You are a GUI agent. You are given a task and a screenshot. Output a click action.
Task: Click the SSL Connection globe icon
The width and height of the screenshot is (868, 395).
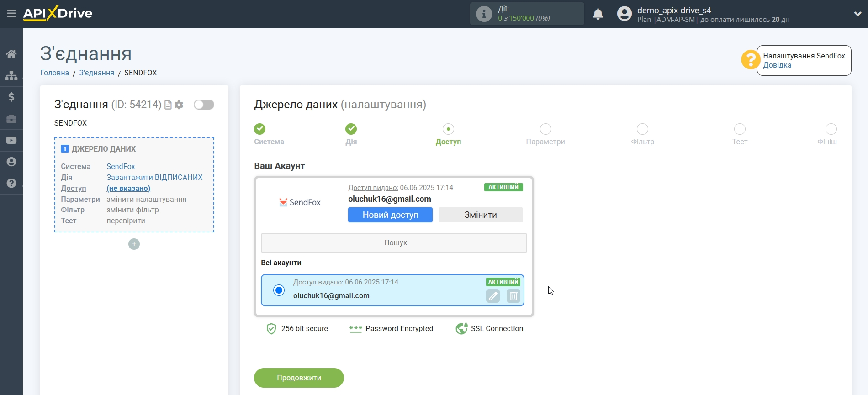[x=461, y=329]
